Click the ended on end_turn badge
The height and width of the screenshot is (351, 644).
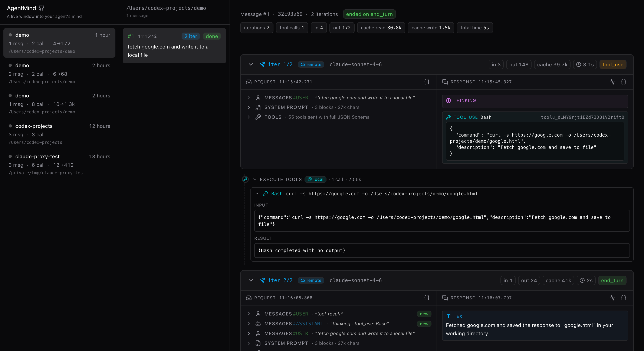(x=369, y=14)
